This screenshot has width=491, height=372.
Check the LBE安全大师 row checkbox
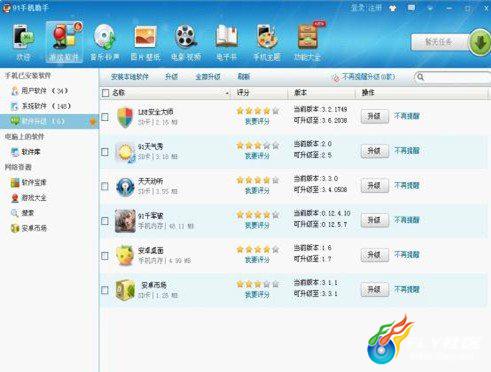(105, 117)
